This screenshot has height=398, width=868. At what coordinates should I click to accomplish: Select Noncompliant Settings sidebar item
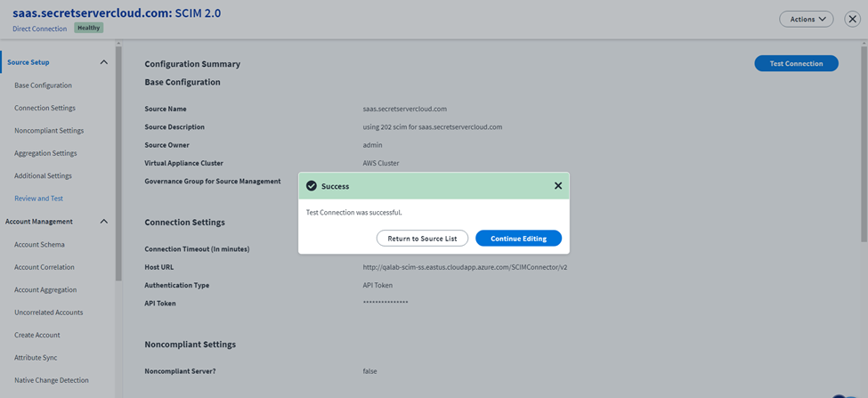click(49, 131)
